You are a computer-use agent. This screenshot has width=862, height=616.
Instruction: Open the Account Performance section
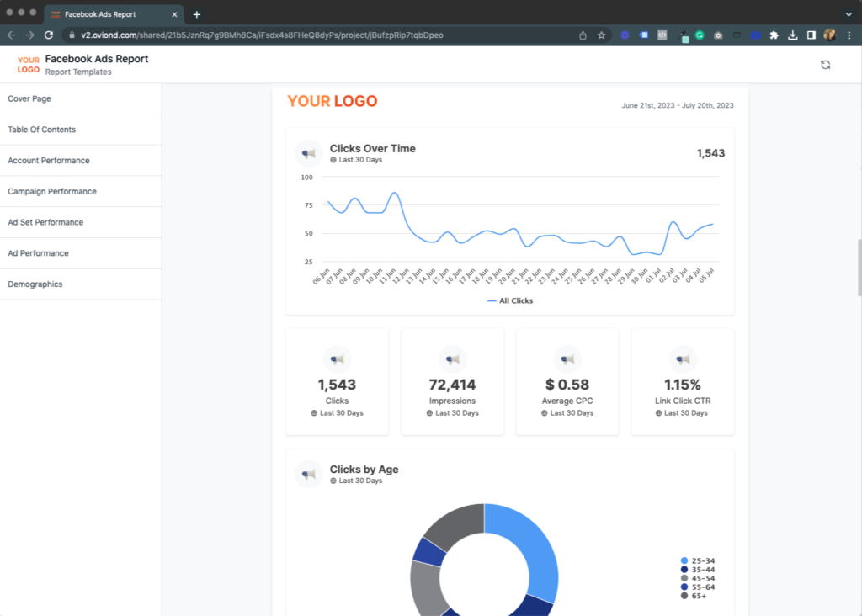pos(81,161)
